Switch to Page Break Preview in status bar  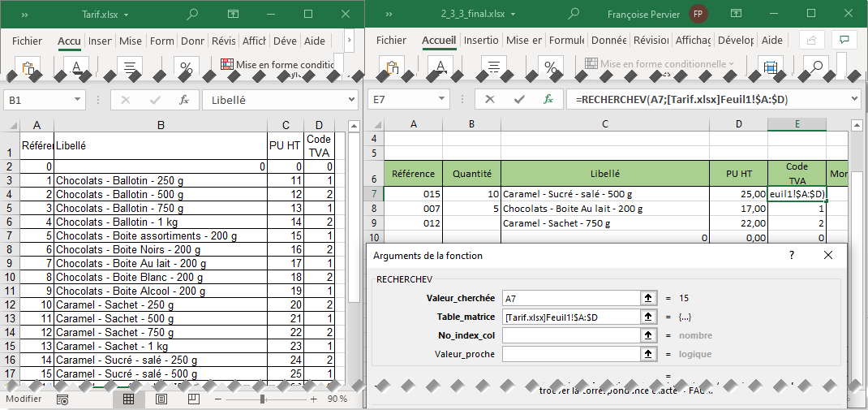point(195,399)
